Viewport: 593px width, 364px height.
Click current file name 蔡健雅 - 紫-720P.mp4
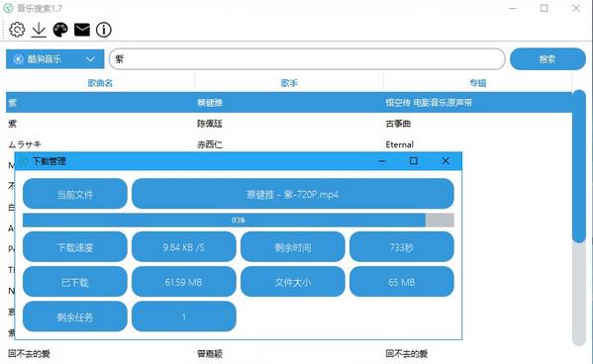point(293,194)
